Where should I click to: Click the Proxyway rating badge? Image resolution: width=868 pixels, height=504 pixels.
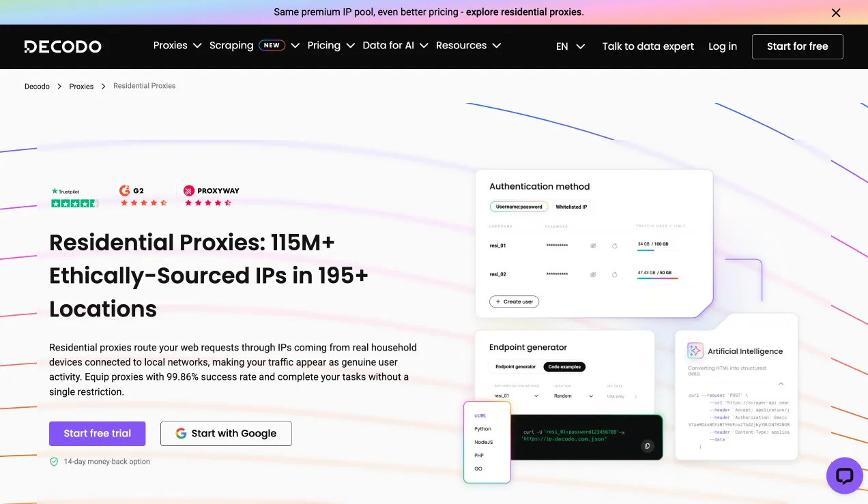pyautogui.click(x=212, y=196)
